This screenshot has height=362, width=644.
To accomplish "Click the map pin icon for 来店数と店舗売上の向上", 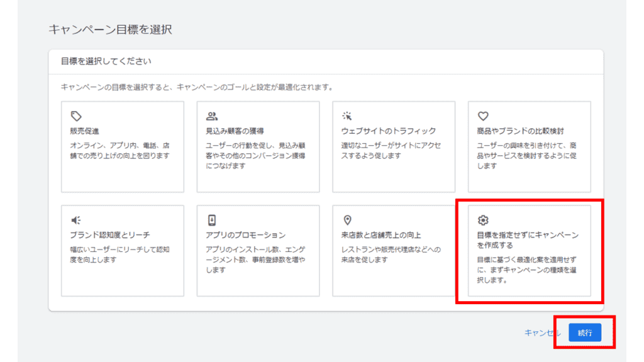I will 347,220.
